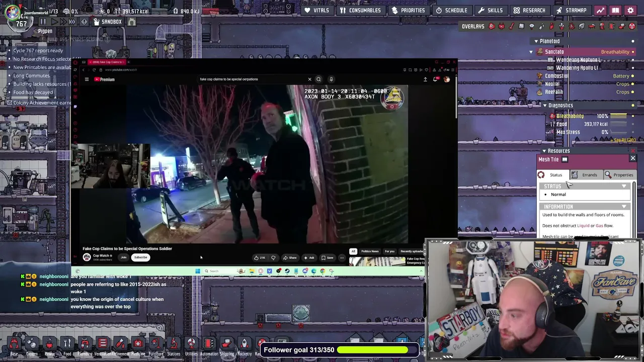This screenshot has height=362, width=644.
Task: Toggle ReeFalin Crops indicator dot
Action: pyautogui.click(x=633, y=92)
